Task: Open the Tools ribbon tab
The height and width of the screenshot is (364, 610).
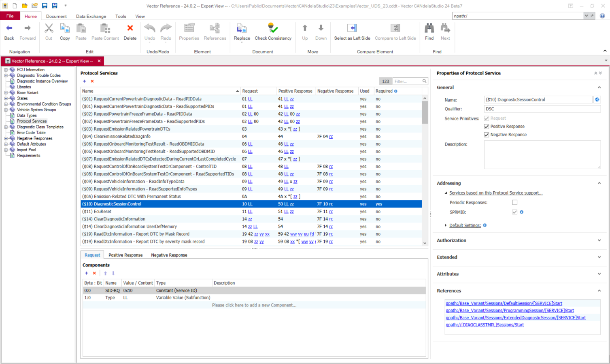Action: tap(121, 17)
